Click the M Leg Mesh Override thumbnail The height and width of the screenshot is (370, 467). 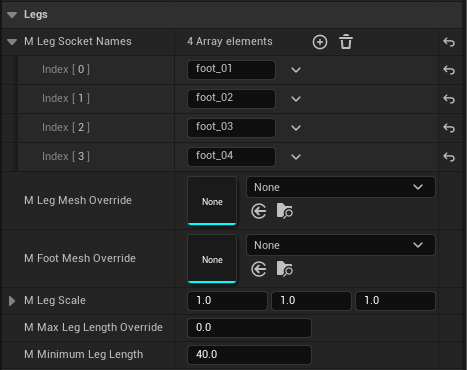point(212,201)
